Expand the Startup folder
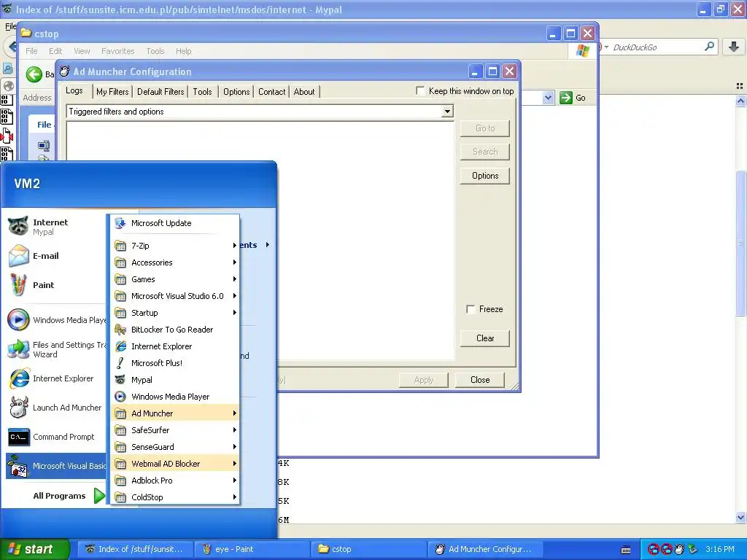This screenshot has width=747, height=560. (x=175, y=312)
